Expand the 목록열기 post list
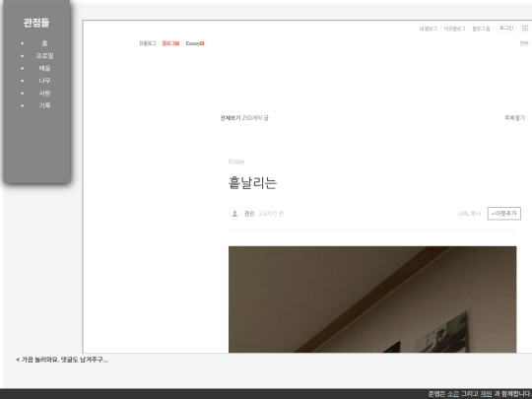Image resolution: width=532 pixels, height=399 pixels. coord(514,118)
